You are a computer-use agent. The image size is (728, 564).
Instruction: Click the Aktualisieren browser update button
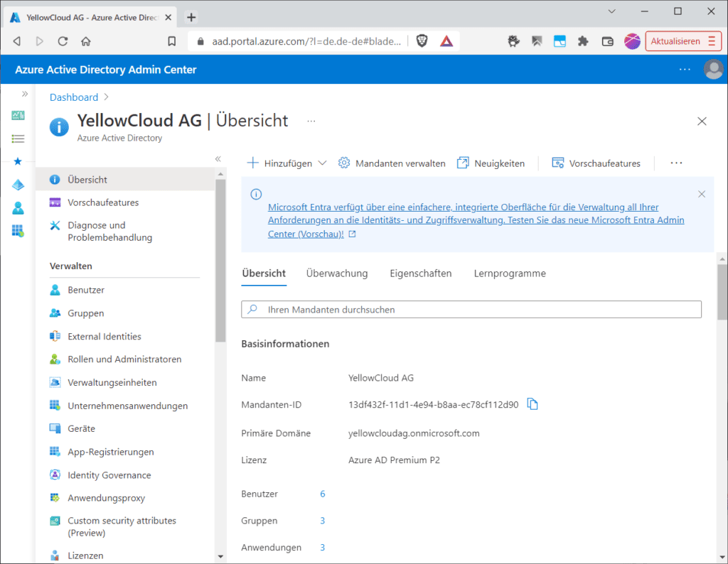pos(683,41)
